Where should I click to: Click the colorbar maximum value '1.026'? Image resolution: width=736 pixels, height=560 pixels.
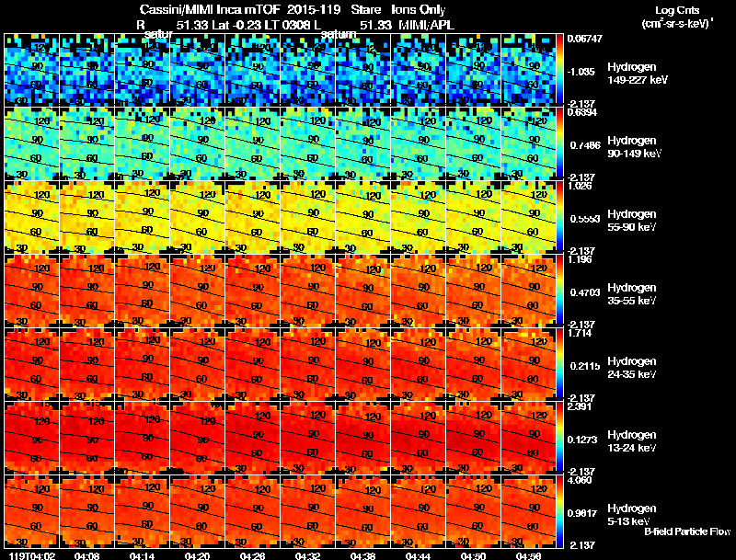[x=580, y=186]
